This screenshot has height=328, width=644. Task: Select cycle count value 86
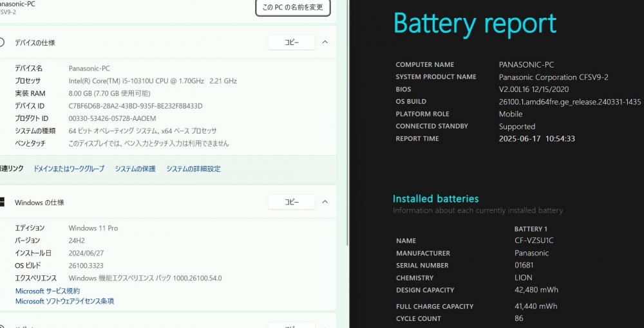(x=518, y=318)
